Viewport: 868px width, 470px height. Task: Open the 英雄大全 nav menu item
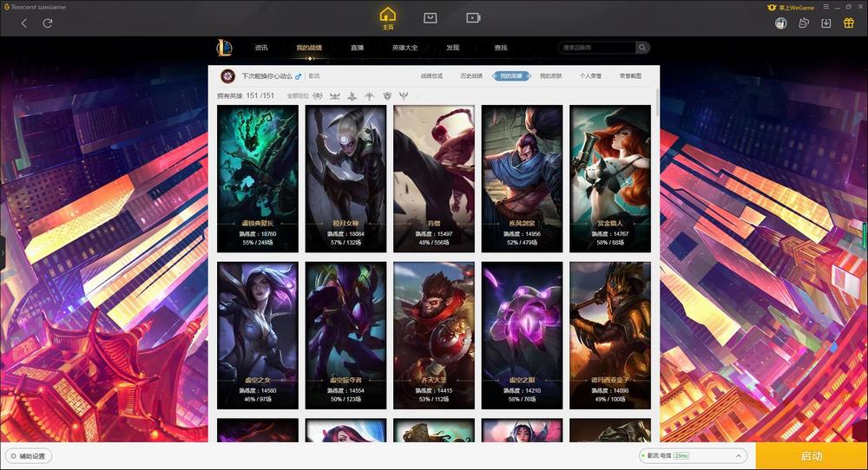pyautogui.click(x=404, y=48)
